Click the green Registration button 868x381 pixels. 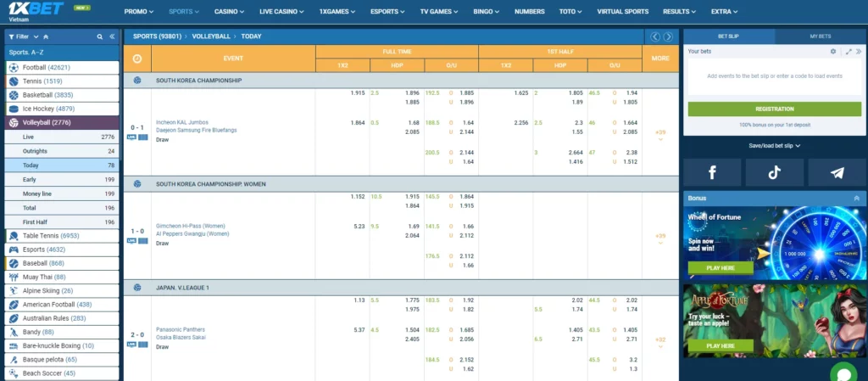(774, 109)
